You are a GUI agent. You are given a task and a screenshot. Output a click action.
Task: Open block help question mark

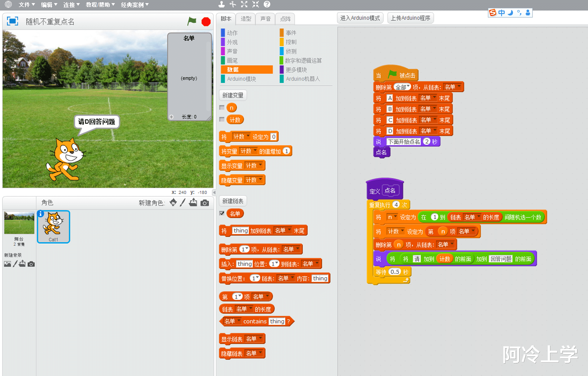tap(267, 4)
